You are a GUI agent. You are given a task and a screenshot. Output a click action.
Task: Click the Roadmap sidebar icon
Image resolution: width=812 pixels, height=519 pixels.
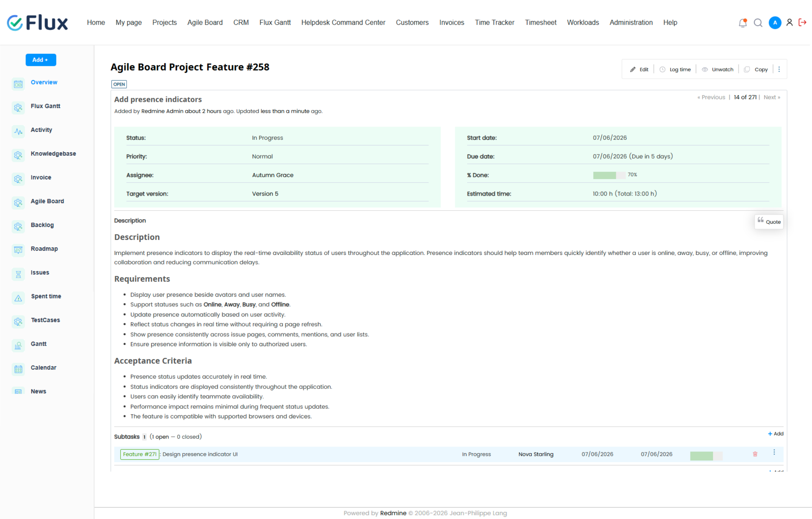18,250
